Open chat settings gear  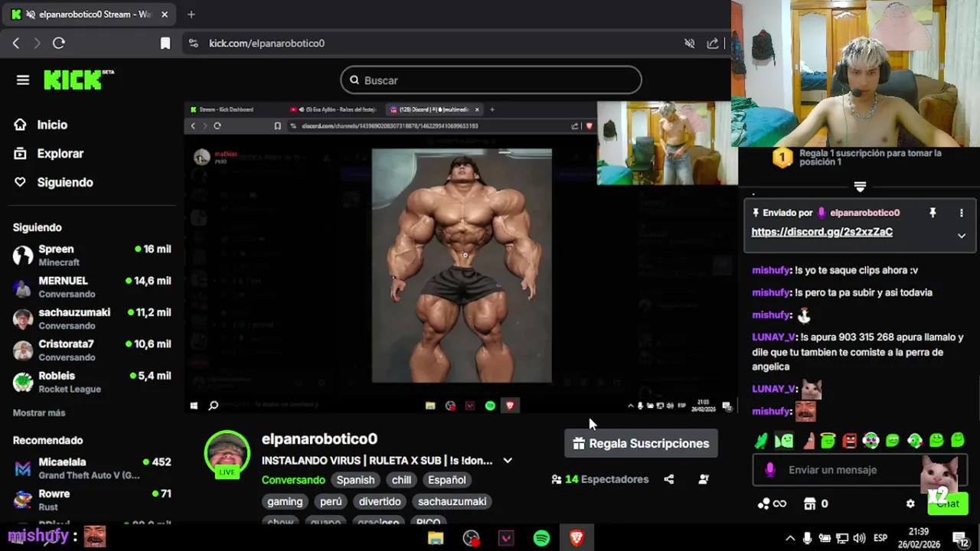(x=910, y=504)
